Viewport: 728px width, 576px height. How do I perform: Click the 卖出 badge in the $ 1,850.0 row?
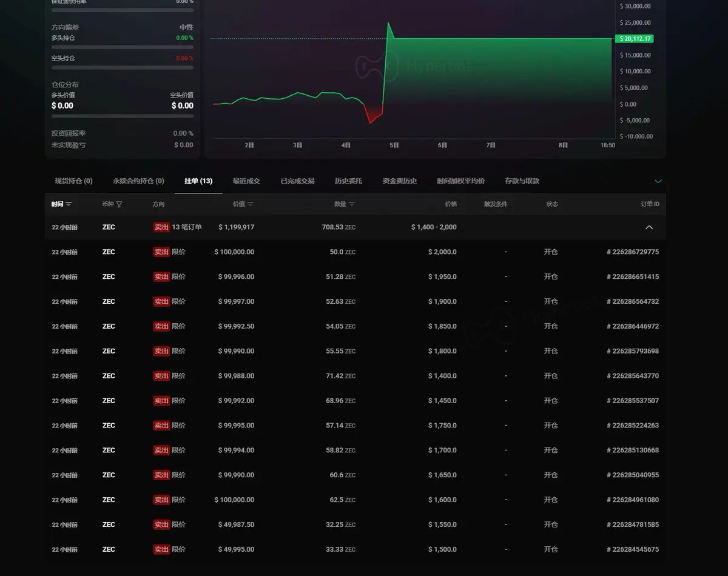161,326
